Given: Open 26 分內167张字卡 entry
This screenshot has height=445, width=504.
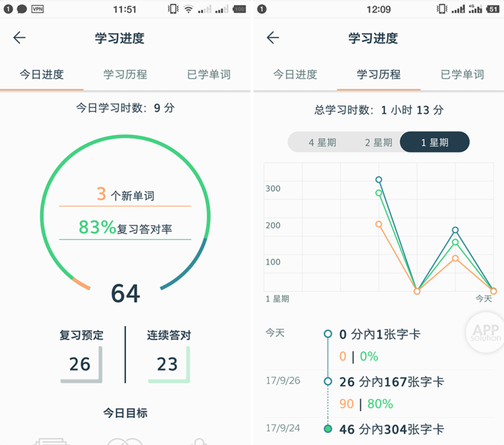Looking at the screenshot, I should (391, 382).
